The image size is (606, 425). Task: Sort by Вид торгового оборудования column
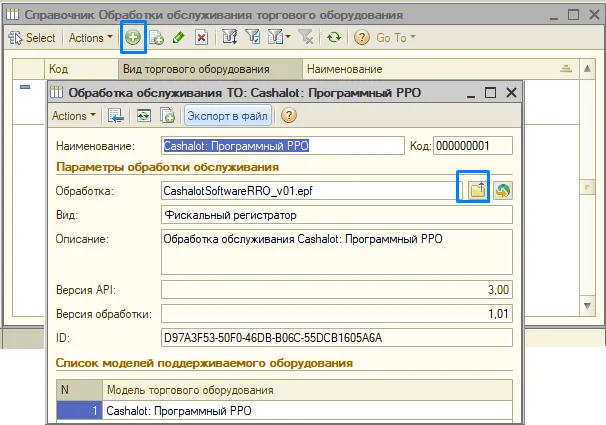[x=210, y=69]
